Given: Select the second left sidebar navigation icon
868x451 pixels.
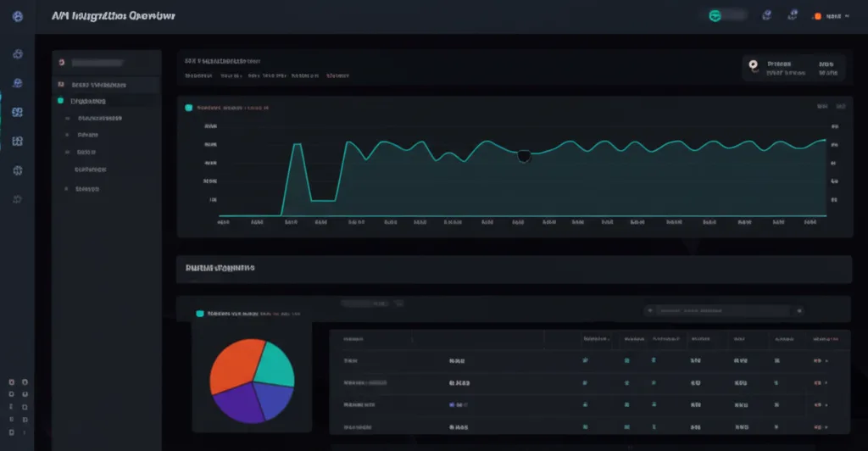Looking at the screenshot, I should [x=18, y=83].
